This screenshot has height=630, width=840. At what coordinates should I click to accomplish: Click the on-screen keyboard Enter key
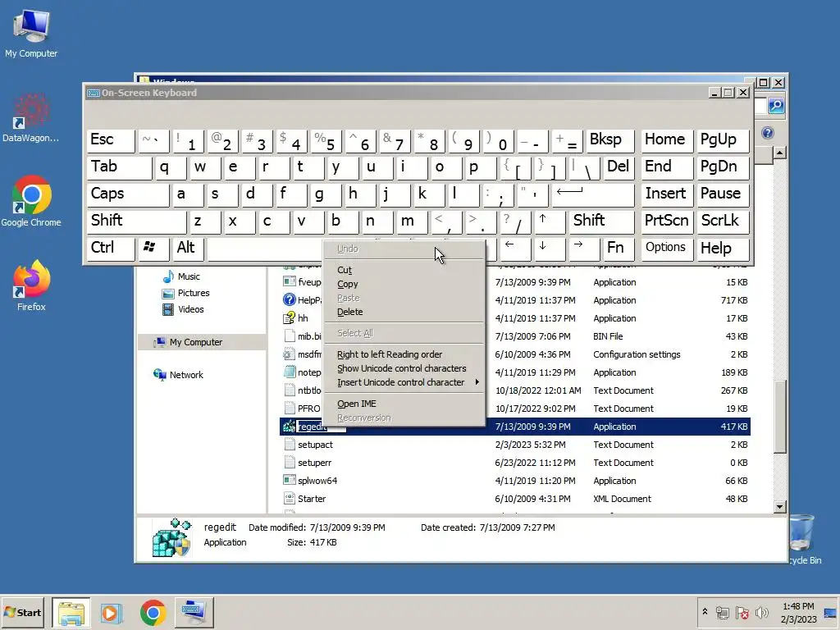click(x=593, y=194)
